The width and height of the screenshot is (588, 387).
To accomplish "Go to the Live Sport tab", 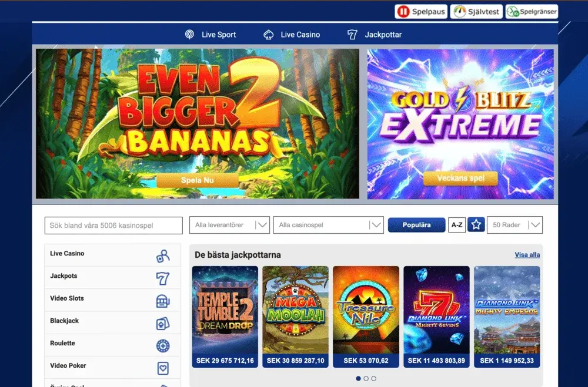I will [x=211, y=35].
